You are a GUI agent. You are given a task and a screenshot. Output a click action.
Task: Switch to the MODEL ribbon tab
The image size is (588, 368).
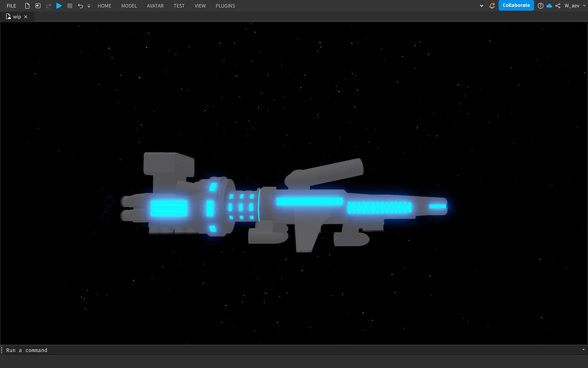click(129, 6)
